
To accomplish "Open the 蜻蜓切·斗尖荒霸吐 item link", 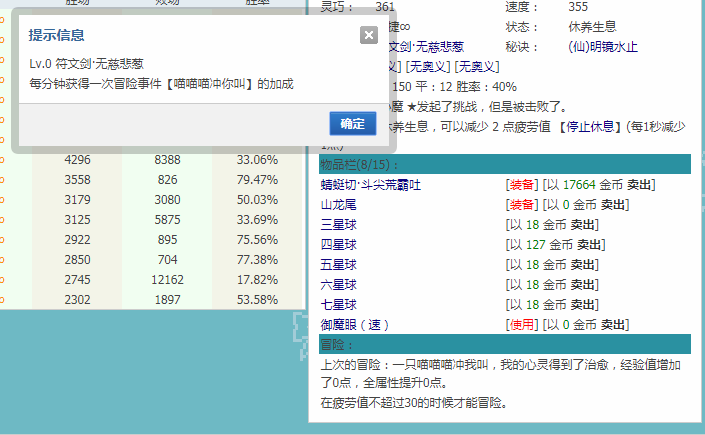I will 370,185.
